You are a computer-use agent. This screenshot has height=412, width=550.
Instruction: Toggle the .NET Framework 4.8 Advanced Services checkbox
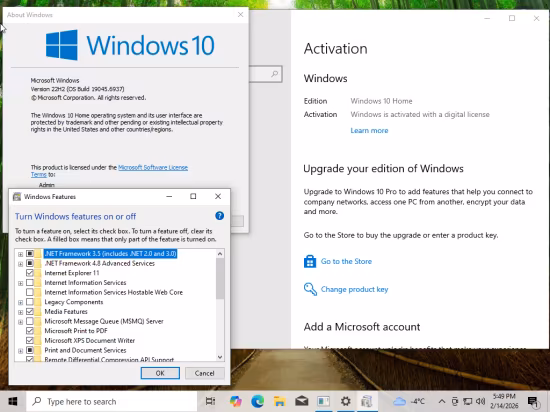point(30,263)
